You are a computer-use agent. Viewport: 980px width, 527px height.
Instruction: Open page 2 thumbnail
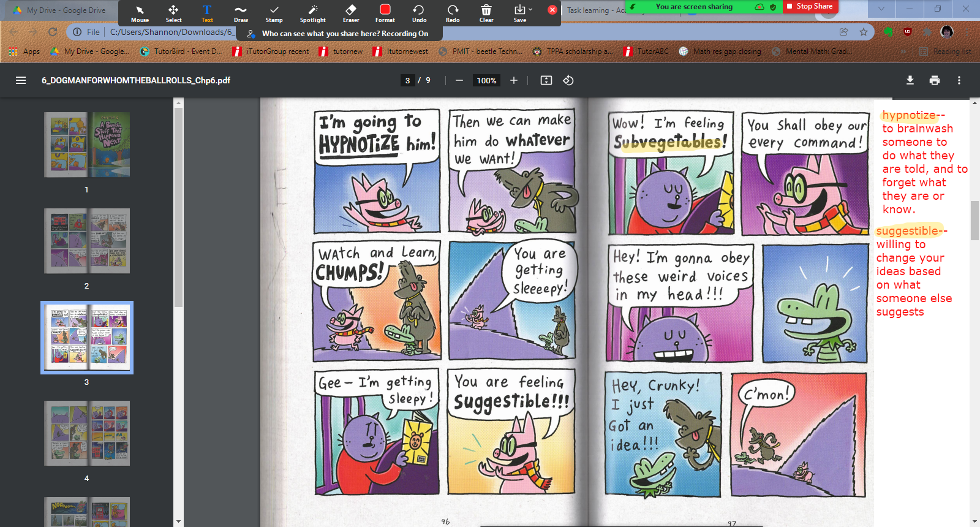pyautogui.click(x=87, y=241)
